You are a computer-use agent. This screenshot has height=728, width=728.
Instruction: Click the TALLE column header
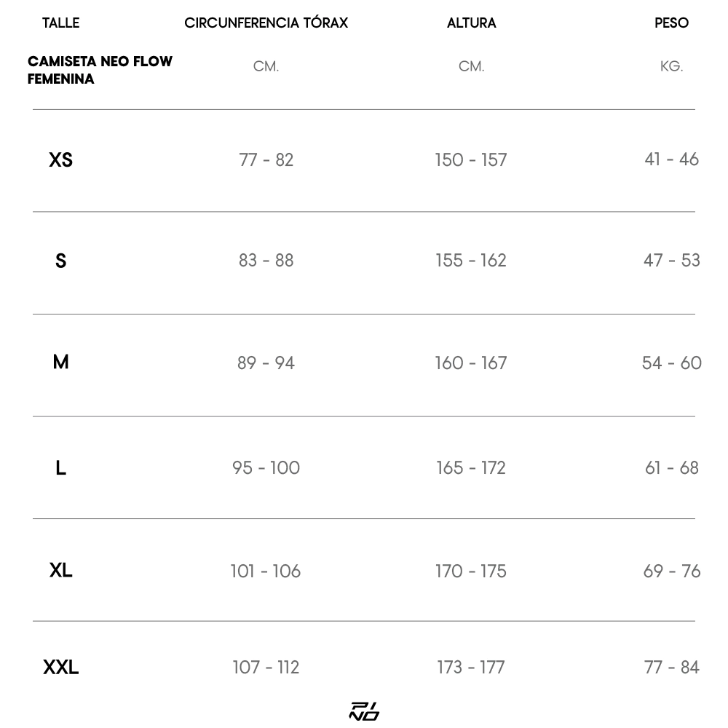[60, 23]
